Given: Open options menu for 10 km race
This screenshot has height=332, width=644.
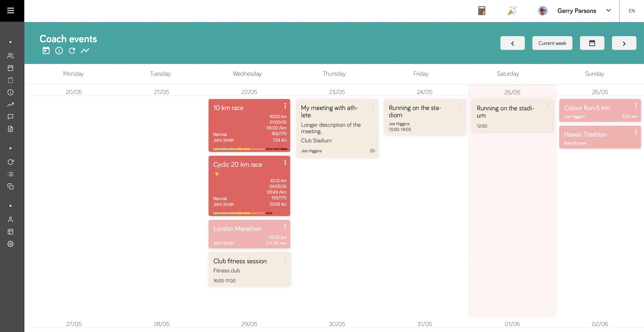Looking at the screenshot, I should pos(285,106).
